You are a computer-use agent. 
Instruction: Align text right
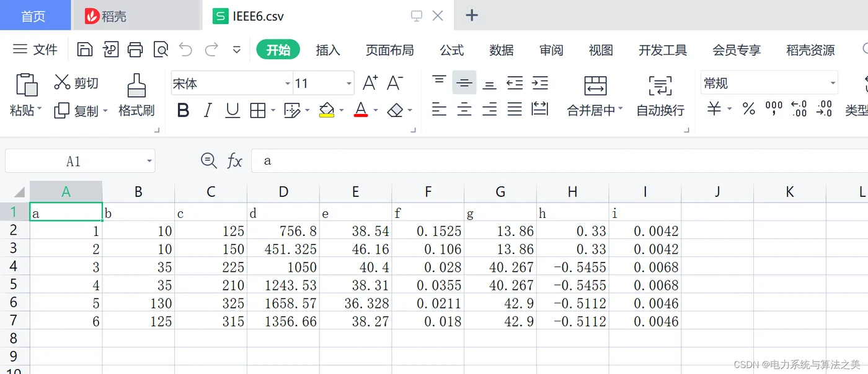click(490, 110)
